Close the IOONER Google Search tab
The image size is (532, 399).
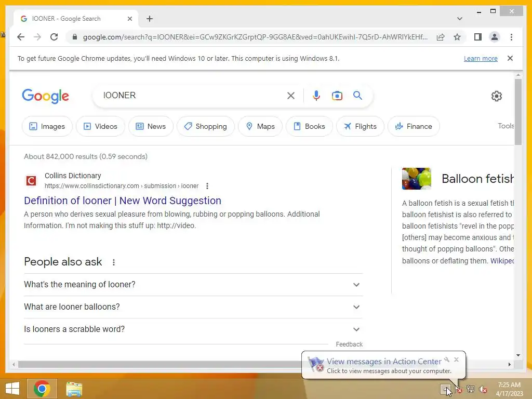129,19
